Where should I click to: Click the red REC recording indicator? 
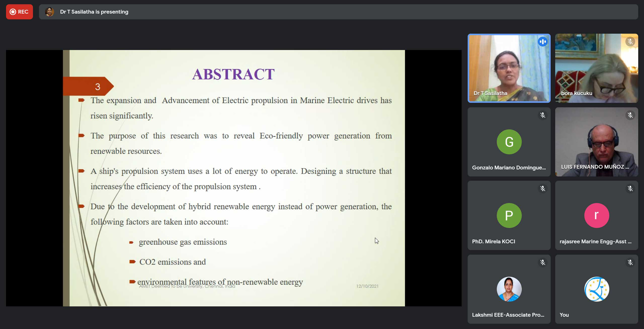[x=19, y=12]
